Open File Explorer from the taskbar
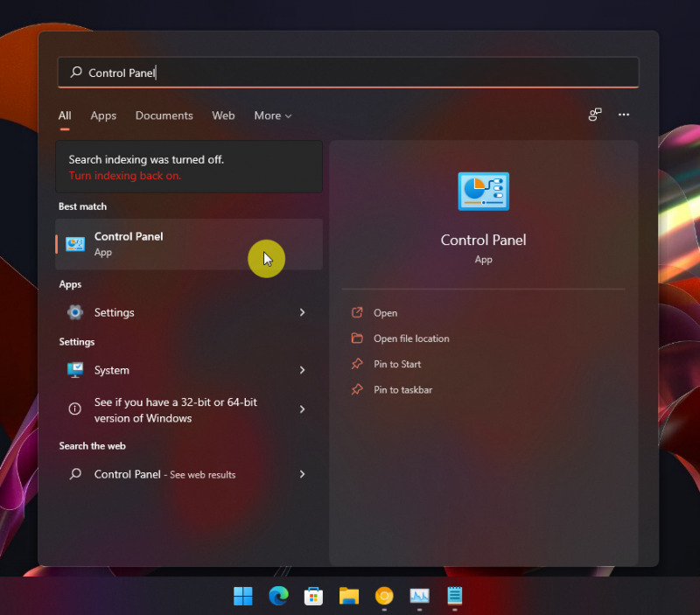 click(348, 596)
